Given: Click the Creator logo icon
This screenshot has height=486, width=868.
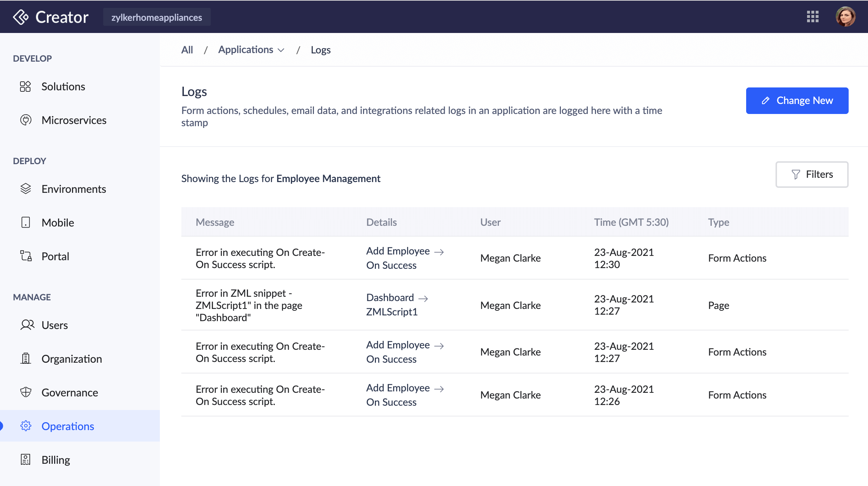Looking at the screenshot, I should pos(20,17).
